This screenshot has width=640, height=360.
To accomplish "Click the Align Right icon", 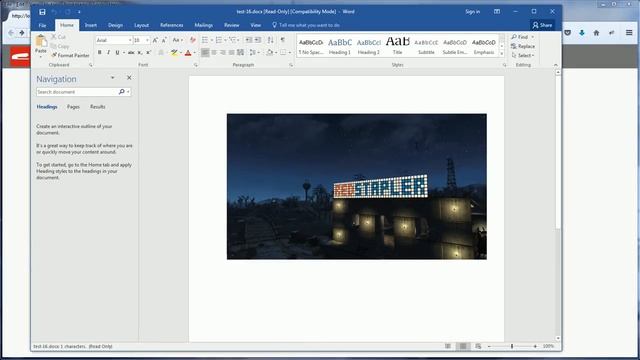I will tap(223, 53).
